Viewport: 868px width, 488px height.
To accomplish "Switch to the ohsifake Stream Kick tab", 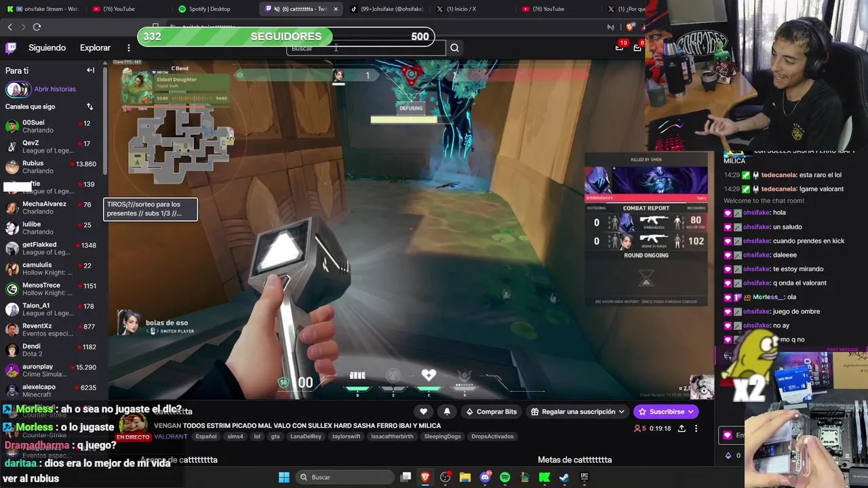I will 42,9.
